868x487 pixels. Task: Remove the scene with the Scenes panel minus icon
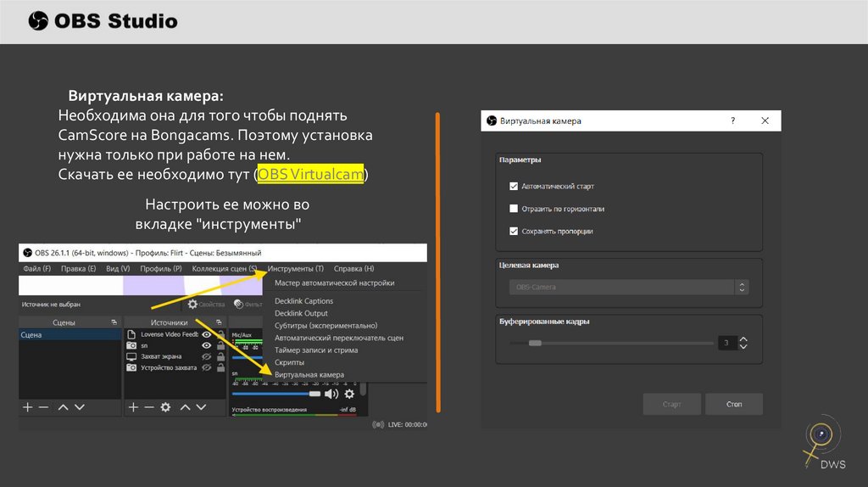[x=43, y=407]
